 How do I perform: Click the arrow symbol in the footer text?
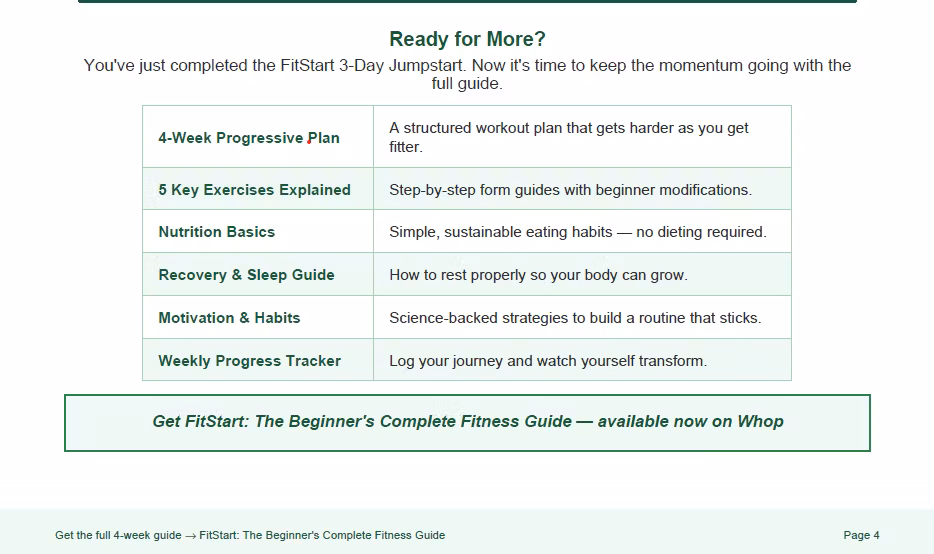190,536
